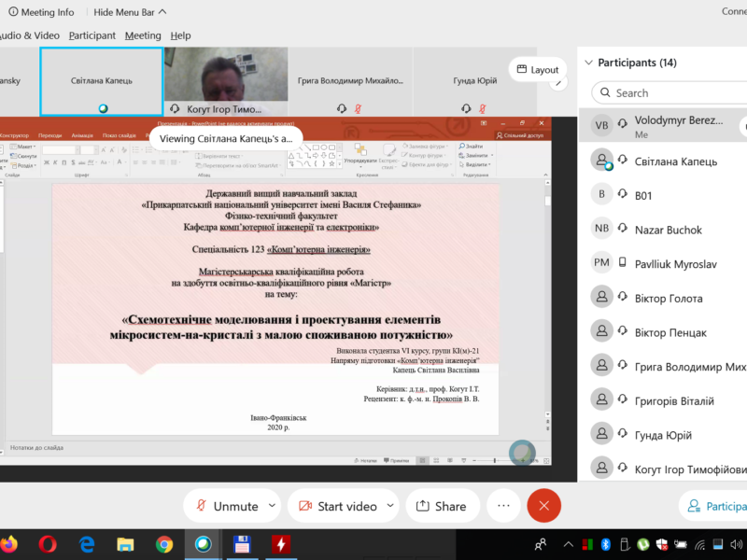Hide the menu bar
Screen dimensions: 747x560
(x=131, y=12)
